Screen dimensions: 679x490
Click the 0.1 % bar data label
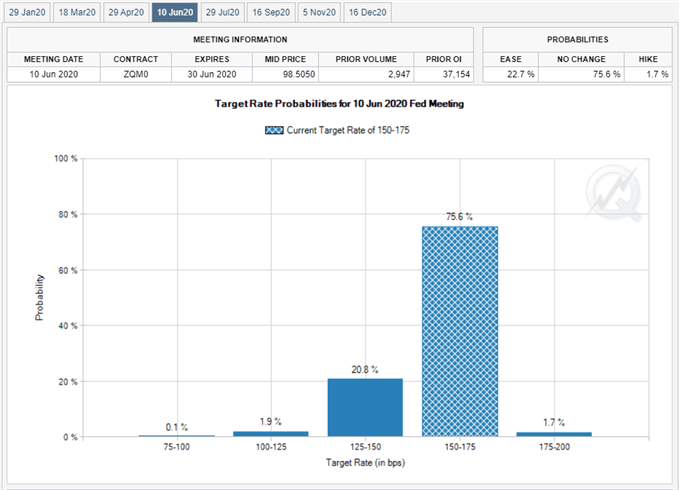177,427
